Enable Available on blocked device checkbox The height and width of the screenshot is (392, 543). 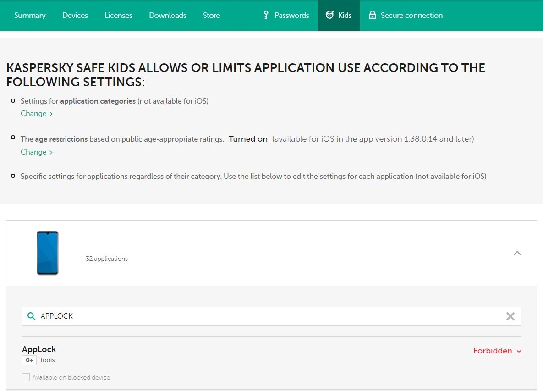click(26, 377)
